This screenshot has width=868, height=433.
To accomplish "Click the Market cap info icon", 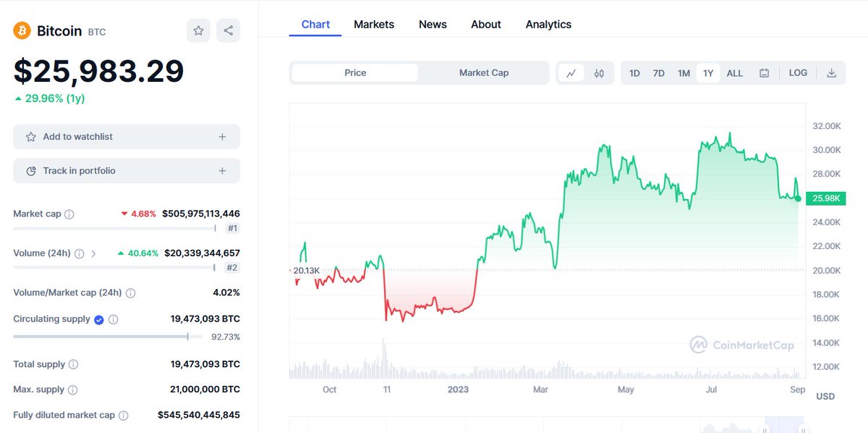I will [69, 214].
